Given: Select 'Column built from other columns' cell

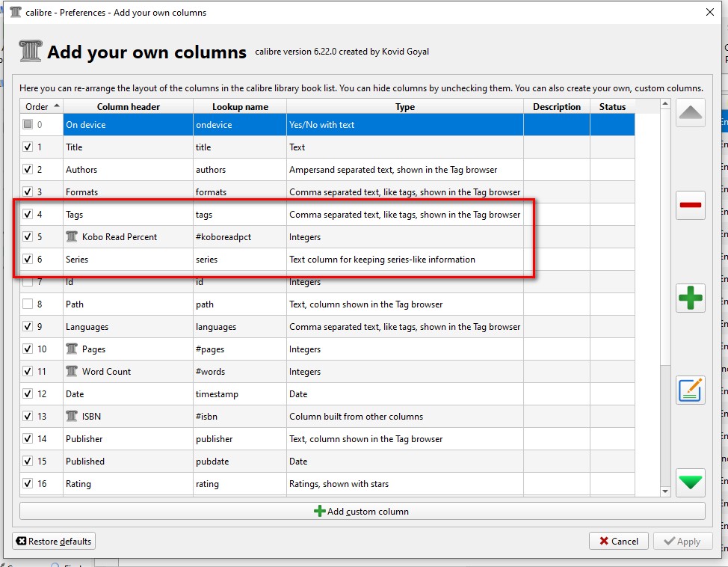Looking at the screenshot, I should point(405,416).
